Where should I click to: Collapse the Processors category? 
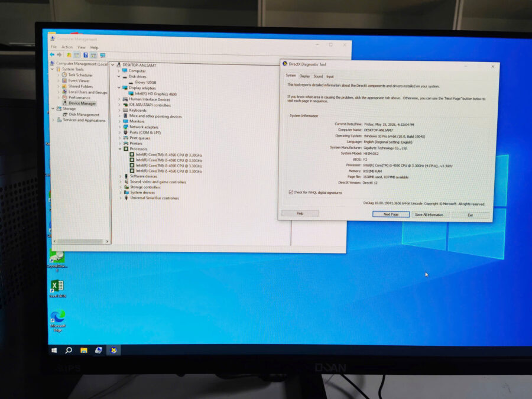[x=120, y=148]
